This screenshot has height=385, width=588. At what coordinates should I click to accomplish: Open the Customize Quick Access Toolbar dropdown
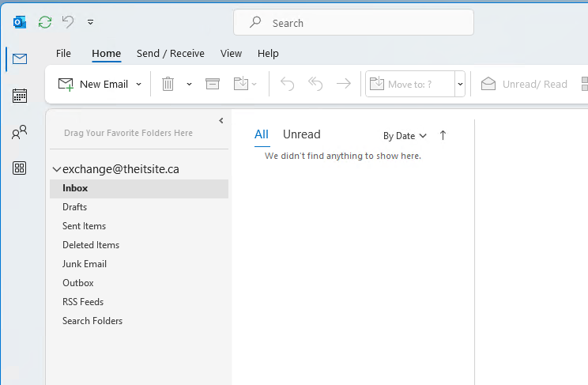90,22
